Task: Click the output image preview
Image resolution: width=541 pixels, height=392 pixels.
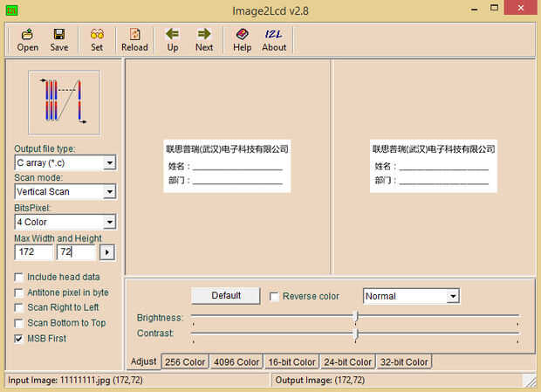Action: coord(434,166)
